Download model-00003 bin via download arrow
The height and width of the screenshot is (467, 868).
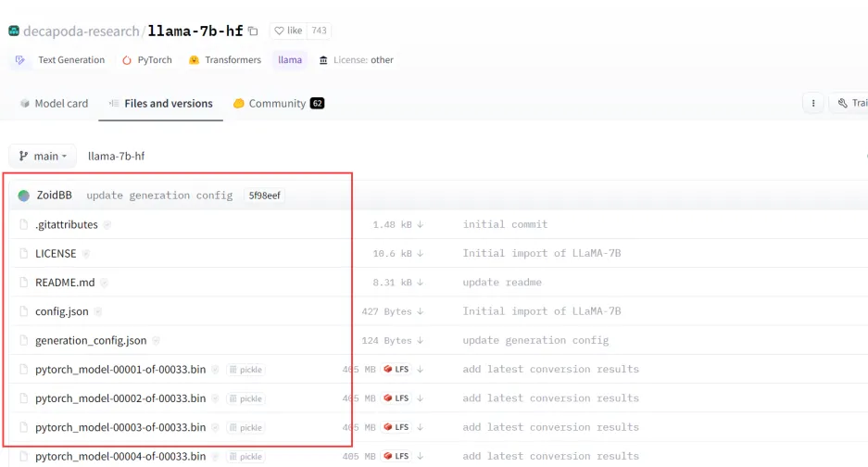click(421, 427)
